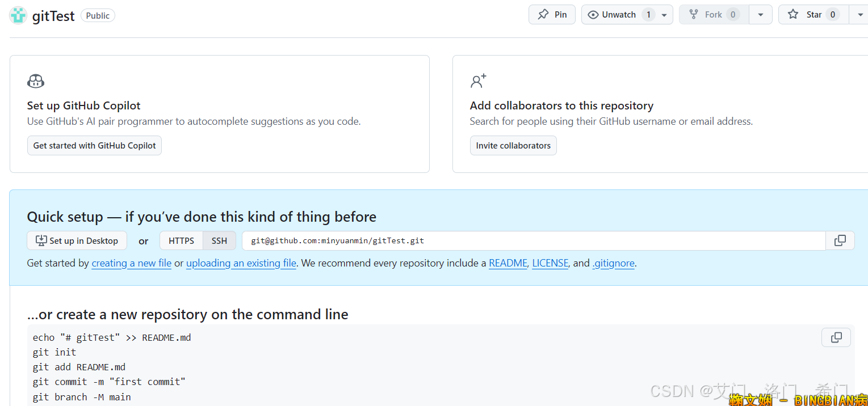This screenshot has height=406, width=868.
Task: Copy the clone URL to clipboard
Action: [840, 240]
